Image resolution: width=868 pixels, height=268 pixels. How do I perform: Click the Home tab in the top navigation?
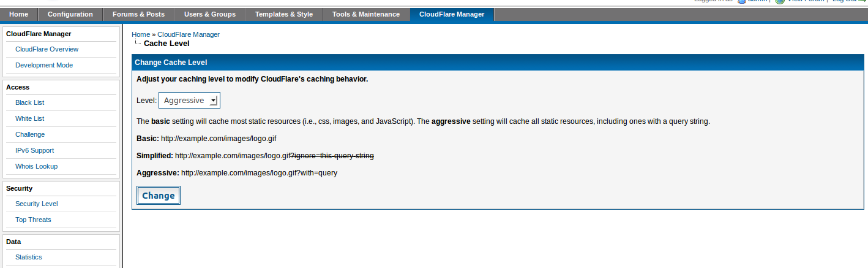pyautogui.click(x=18, y=14)
